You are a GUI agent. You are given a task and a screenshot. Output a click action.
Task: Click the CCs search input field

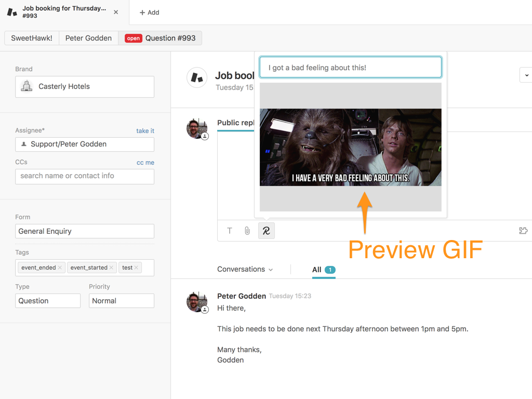click(85, 176)
